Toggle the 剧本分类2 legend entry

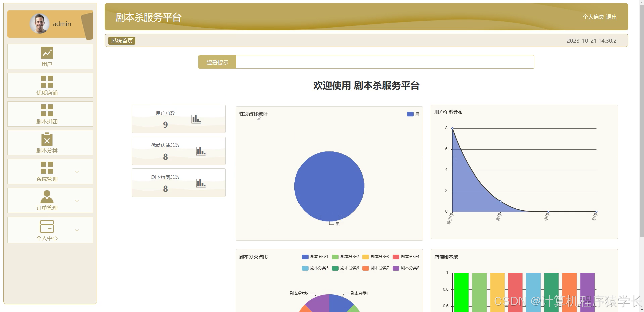pyautogui.click(x=345, y=257)
